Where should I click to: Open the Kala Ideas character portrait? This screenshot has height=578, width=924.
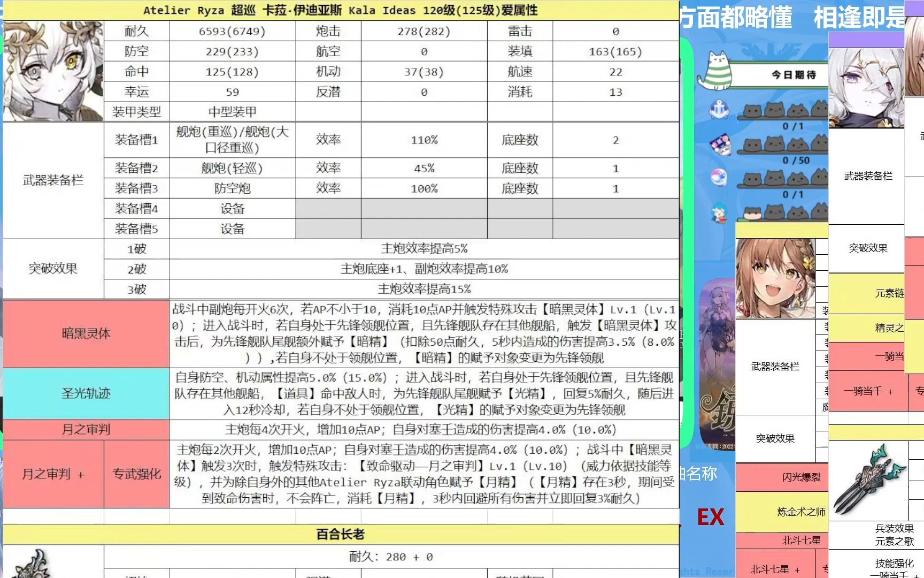(53, 71)
